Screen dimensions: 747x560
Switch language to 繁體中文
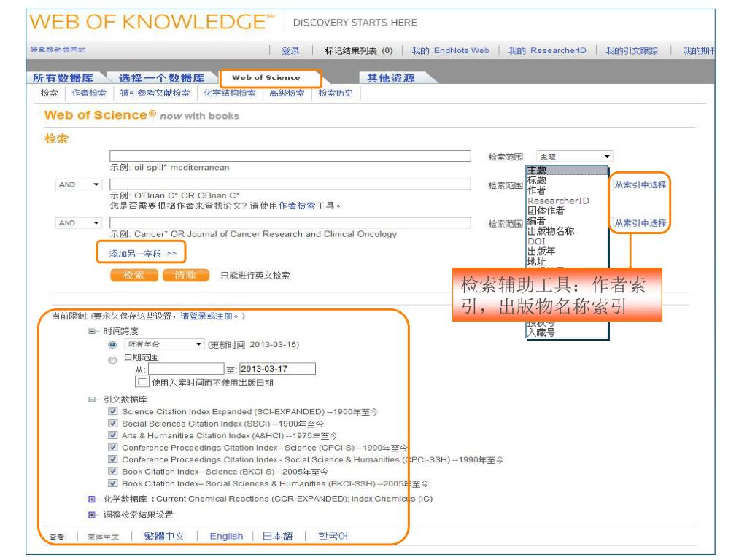164,536
